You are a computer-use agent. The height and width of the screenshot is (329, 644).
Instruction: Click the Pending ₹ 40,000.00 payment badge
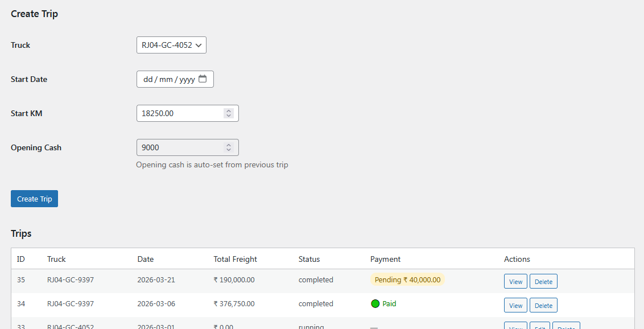(x=407, y=279)
